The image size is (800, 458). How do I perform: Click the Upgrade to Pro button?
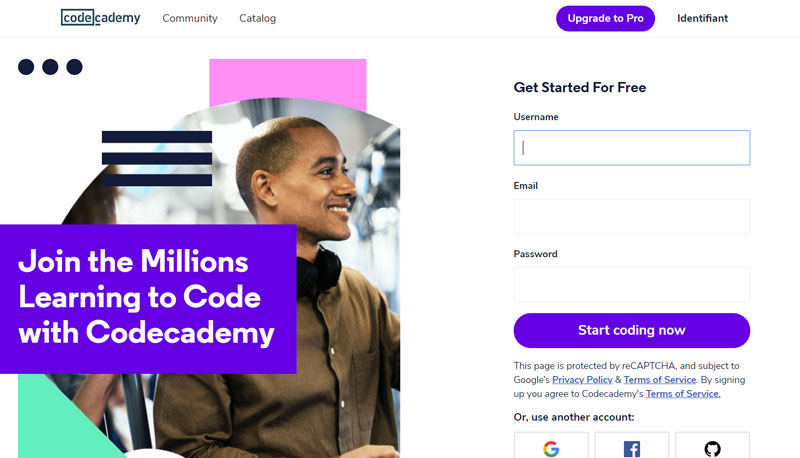point(605,18)
